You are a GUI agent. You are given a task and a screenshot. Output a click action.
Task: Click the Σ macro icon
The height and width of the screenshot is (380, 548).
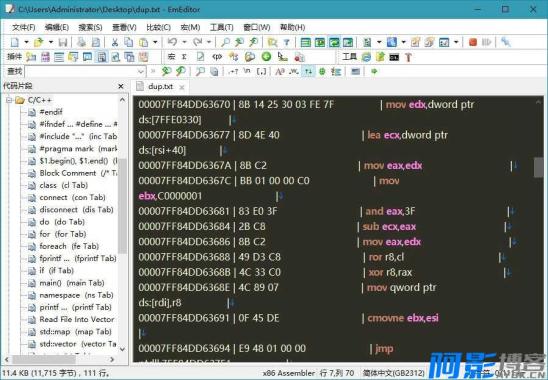(x=184, y=57)
